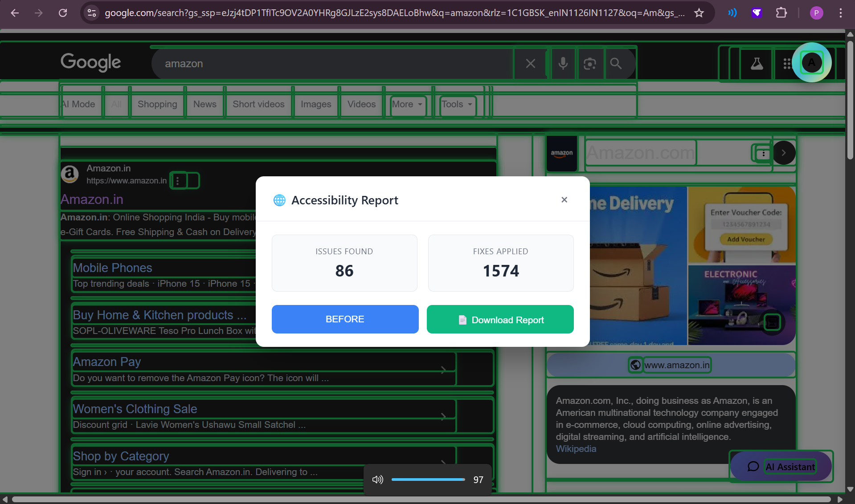Switch to the Videos tab
The image size is (855, 504).
tap(361, 104)
